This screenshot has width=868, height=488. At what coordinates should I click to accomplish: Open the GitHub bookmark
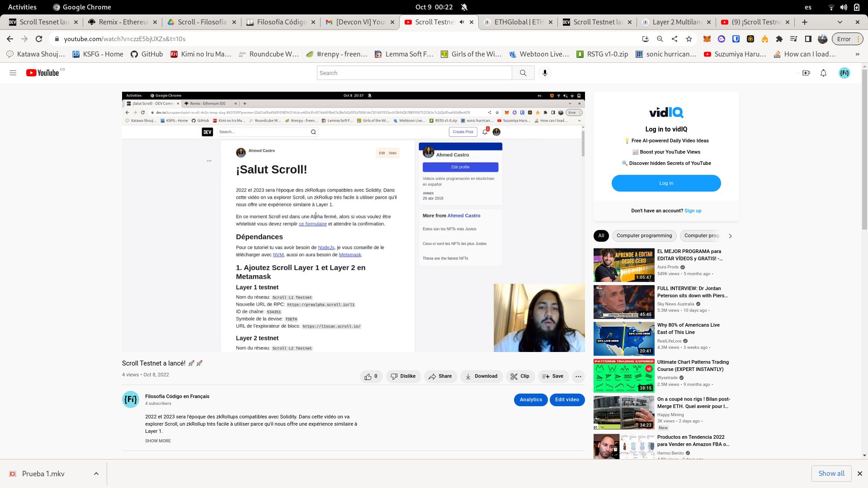(x=147, y=54)
